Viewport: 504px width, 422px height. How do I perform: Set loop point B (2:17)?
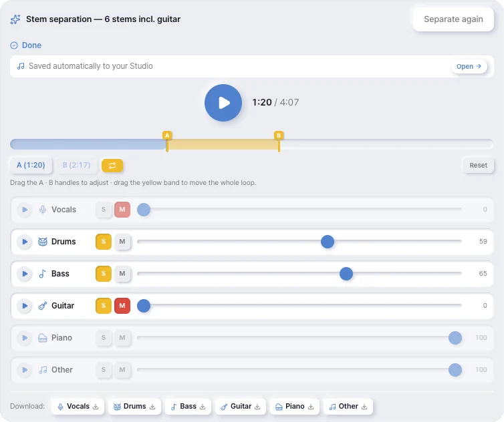click(76, 166)
